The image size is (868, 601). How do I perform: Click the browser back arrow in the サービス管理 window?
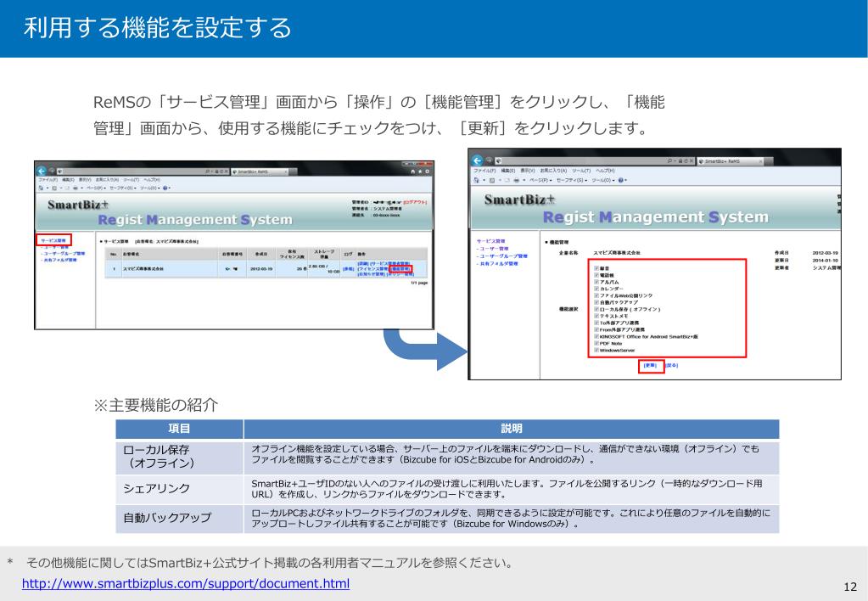pyautogui.click(x=42, y=171)
